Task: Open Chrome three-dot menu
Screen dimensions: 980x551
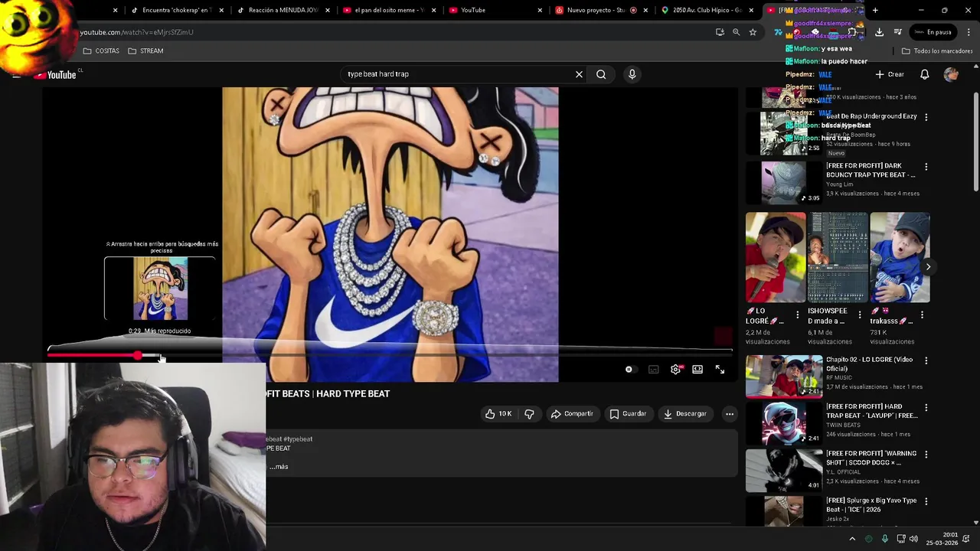Action: (969, 32)
